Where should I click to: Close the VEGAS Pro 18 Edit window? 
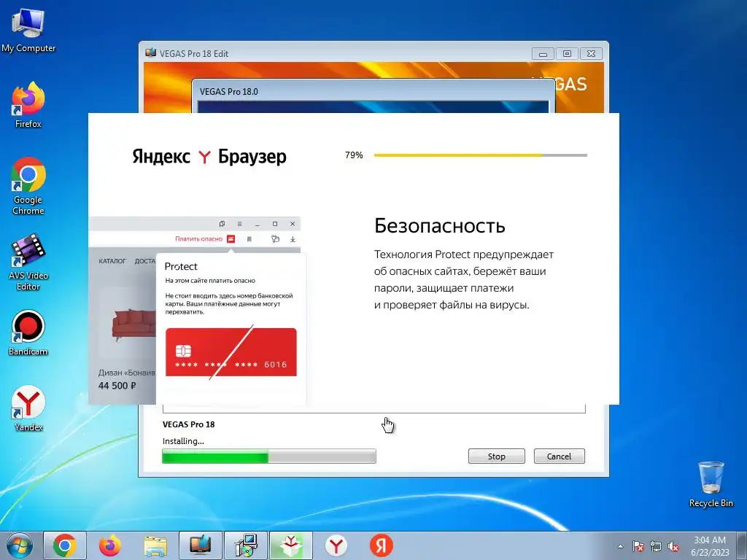(591, 54)
